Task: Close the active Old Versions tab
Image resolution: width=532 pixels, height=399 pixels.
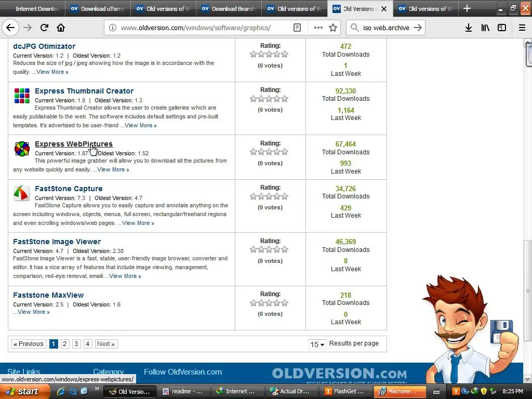Action: (384, 9)
